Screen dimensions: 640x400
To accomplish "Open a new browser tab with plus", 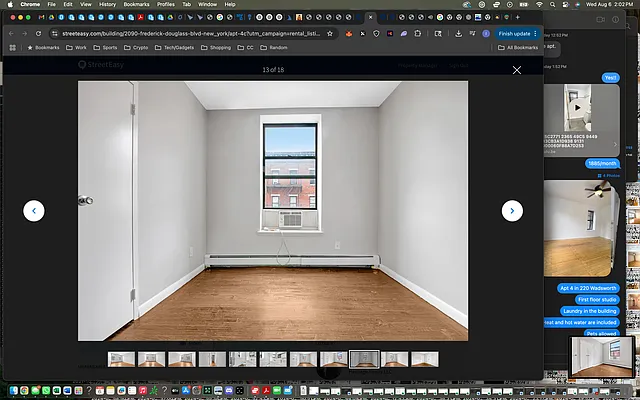I will pyautogui.click(x=516, y=17).
